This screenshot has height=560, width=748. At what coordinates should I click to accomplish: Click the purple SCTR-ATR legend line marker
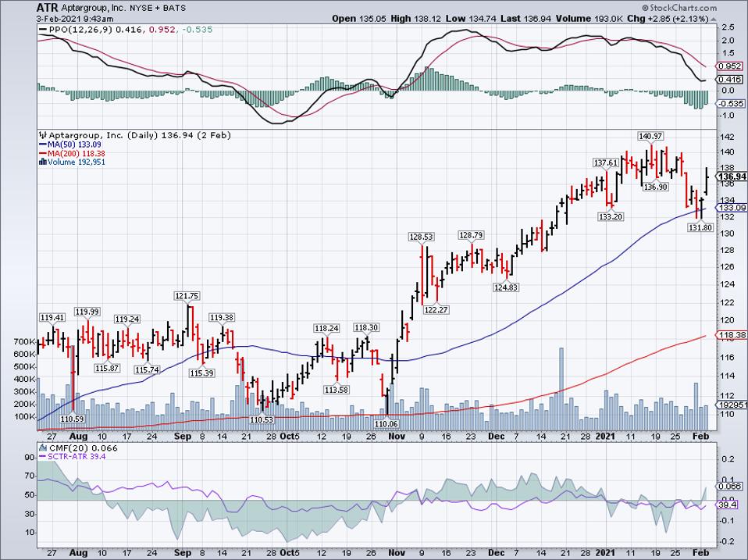pyautogui.click(x=43, y=457)
